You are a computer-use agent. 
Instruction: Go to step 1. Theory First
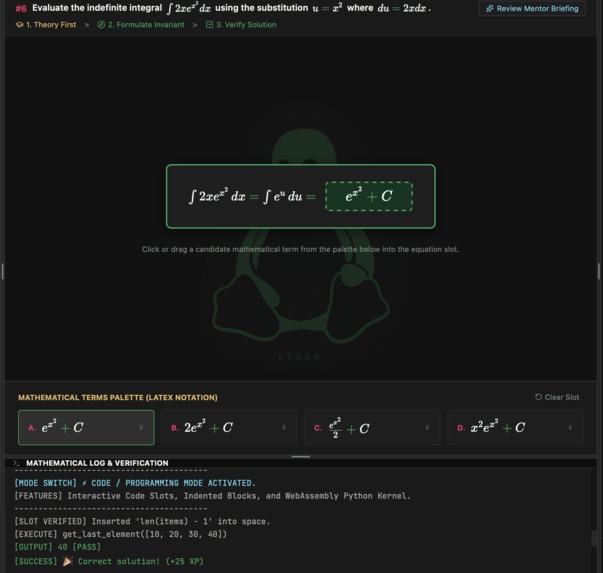tap(46, 25)
